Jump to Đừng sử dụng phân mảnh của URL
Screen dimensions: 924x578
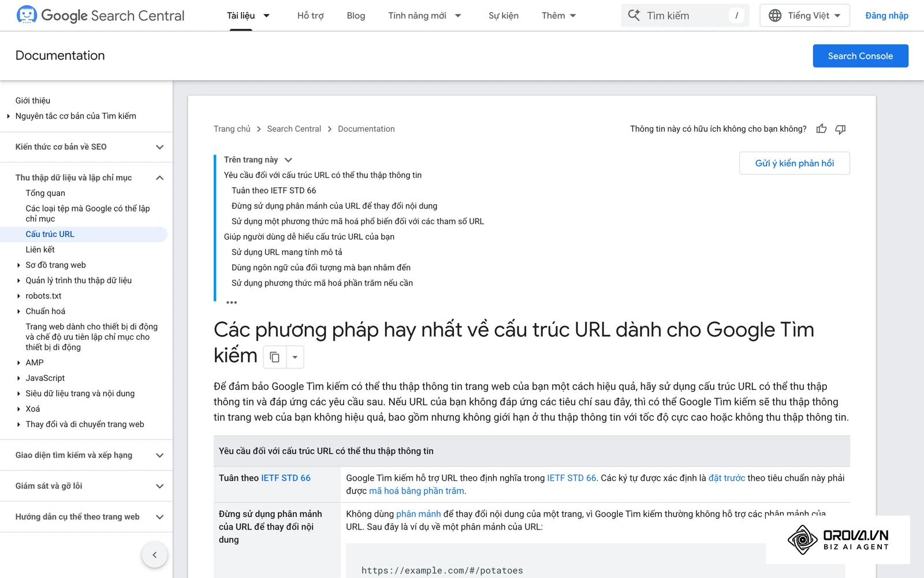point(334,206)
